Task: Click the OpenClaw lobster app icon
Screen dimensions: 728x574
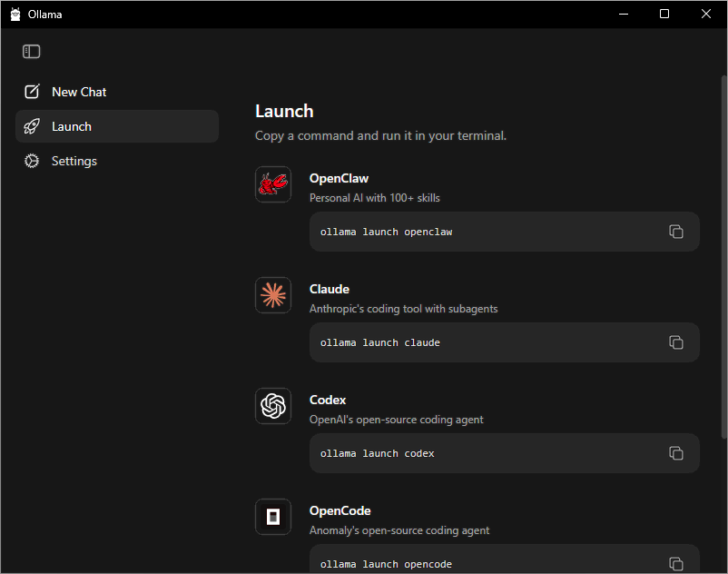Action: (x=273, y=184)
